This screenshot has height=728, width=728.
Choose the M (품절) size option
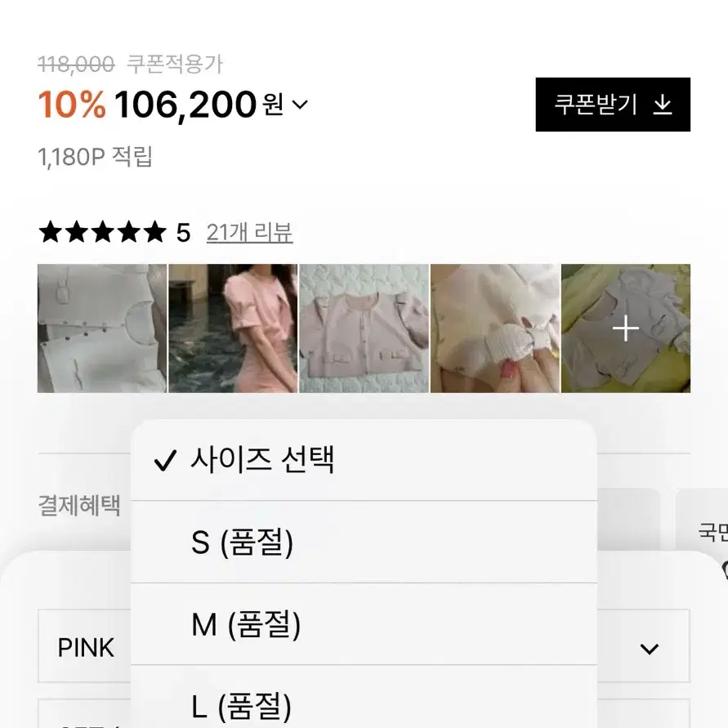tap(364, 624)
